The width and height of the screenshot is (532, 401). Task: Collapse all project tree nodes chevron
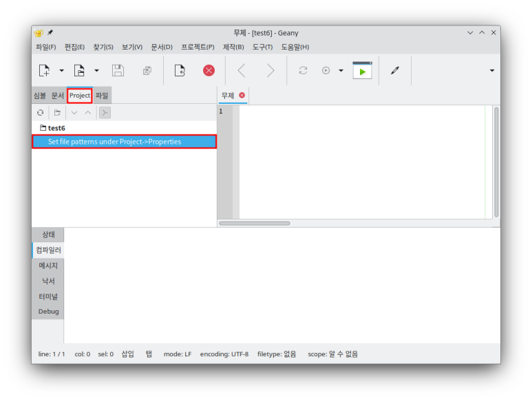[x=88, y=113]
